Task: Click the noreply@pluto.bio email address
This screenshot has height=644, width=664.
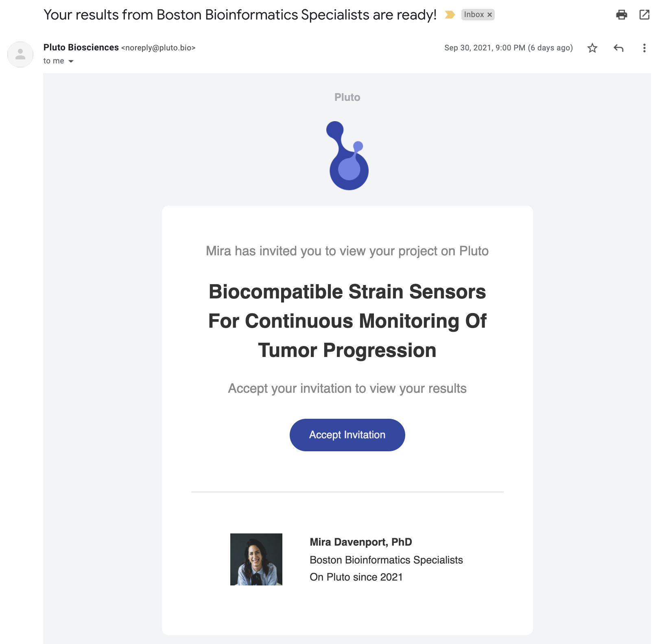Action: 158,48
